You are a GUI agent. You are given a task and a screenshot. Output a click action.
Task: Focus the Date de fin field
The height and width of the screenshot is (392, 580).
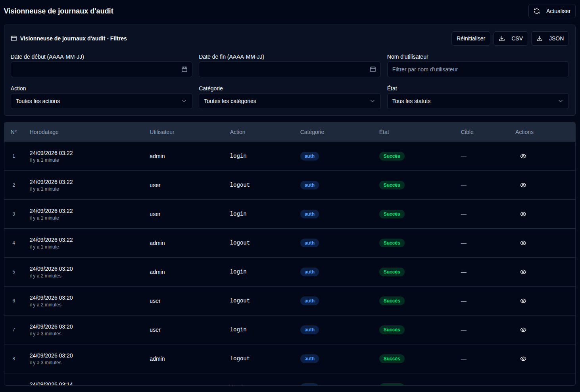point(290,69)
